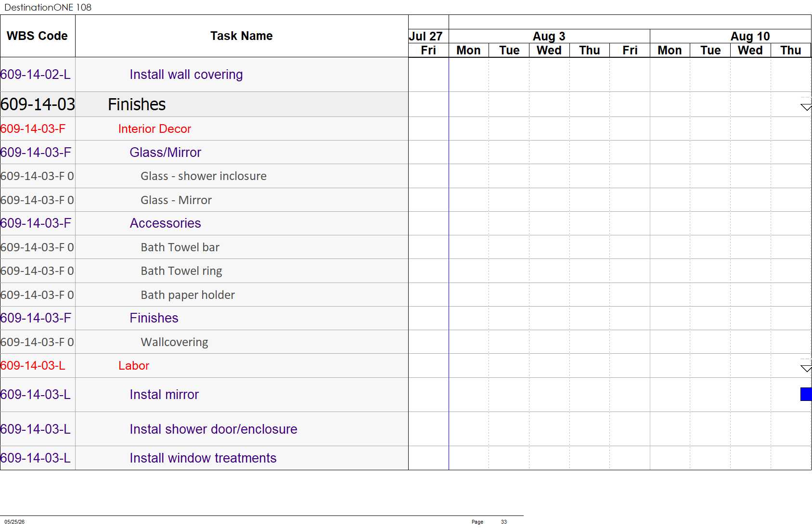This screenshot has height=528, width=812.
Task: Select the Install wall covering task
Action: pyautogui.click(x=186, y=75)
